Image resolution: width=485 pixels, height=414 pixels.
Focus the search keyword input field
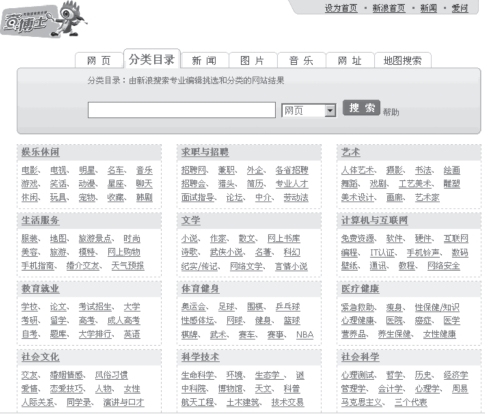coord(182,110)
